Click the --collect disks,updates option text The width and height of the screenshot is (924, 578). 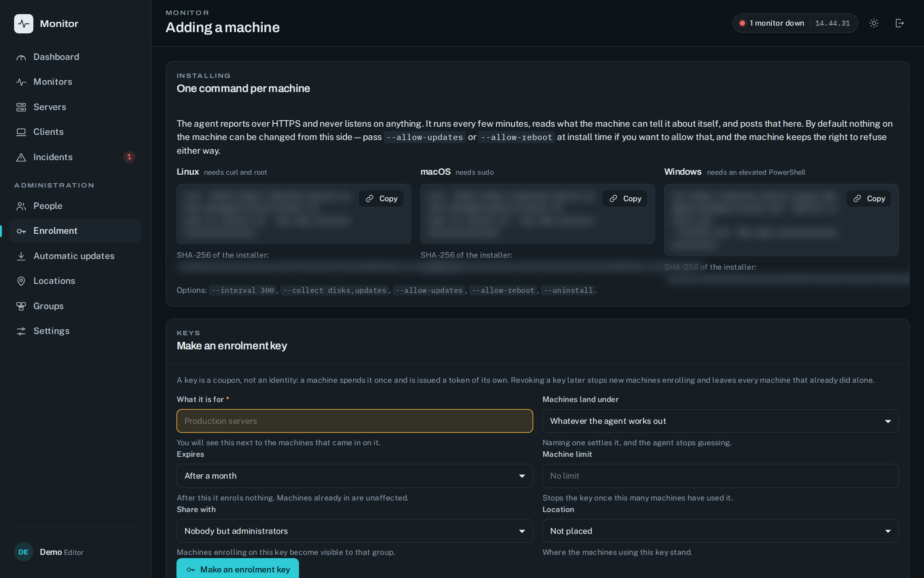pos(335,290)
